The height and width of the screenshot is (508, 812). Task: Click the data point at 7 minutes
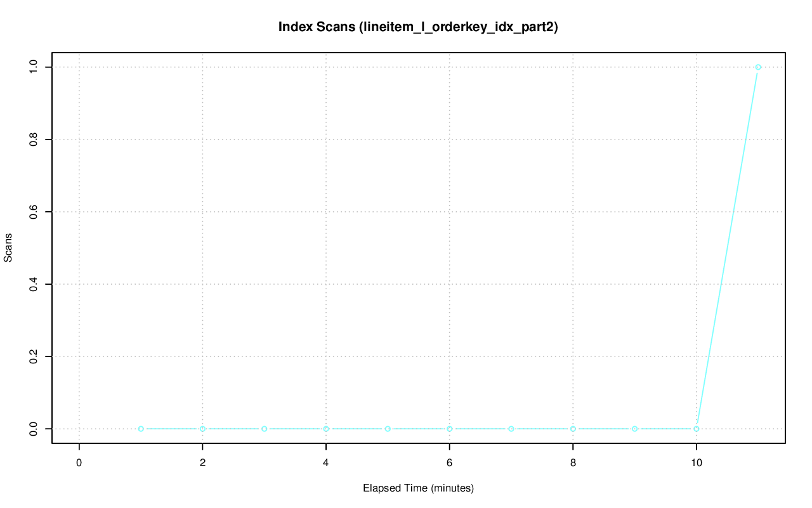coord(511,429)
